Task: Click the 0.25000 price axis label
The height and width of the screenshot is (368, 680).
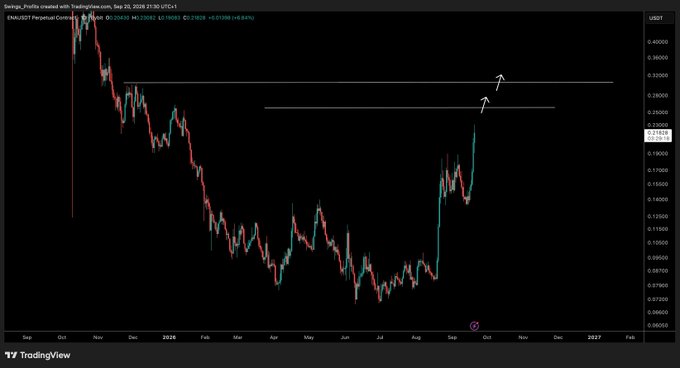Action: tap(657, 112)
